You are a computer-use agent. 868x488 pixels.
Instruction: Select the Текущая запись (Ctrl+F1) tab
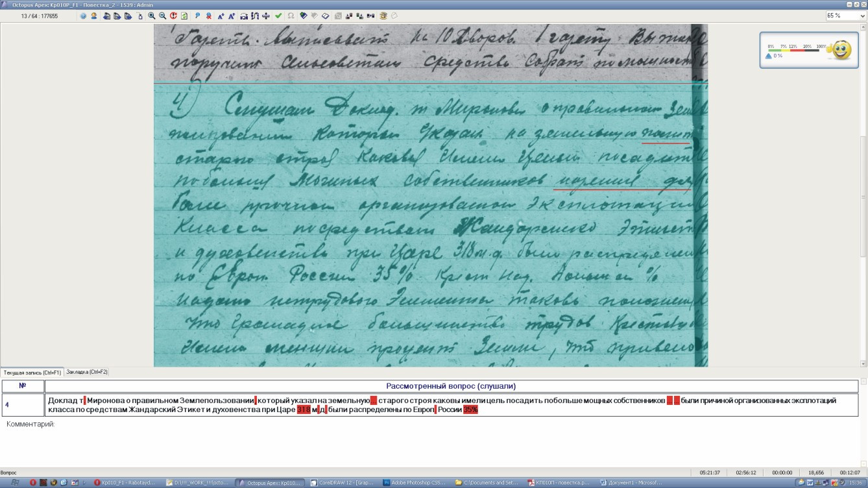point(32,372)
